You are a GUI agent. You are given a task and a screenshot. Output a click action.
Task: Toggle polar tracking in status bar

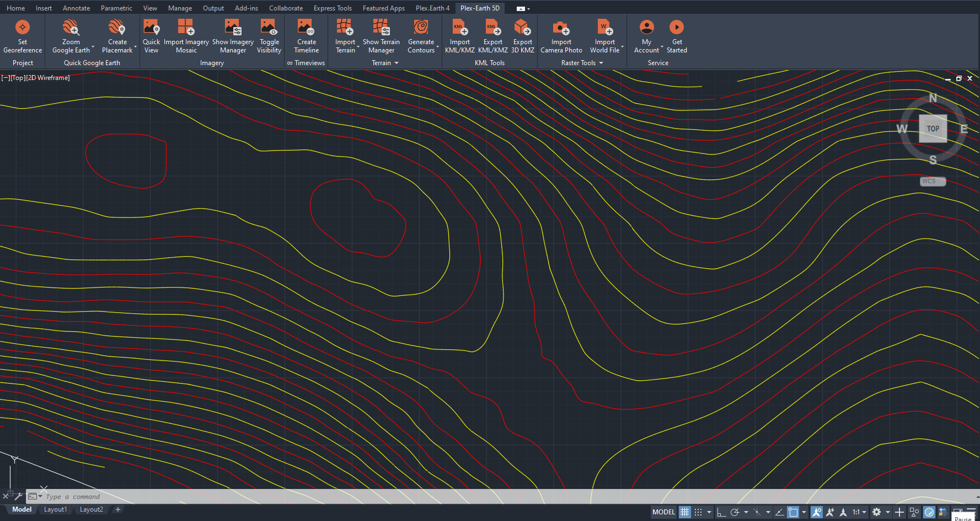click(735, 512)
